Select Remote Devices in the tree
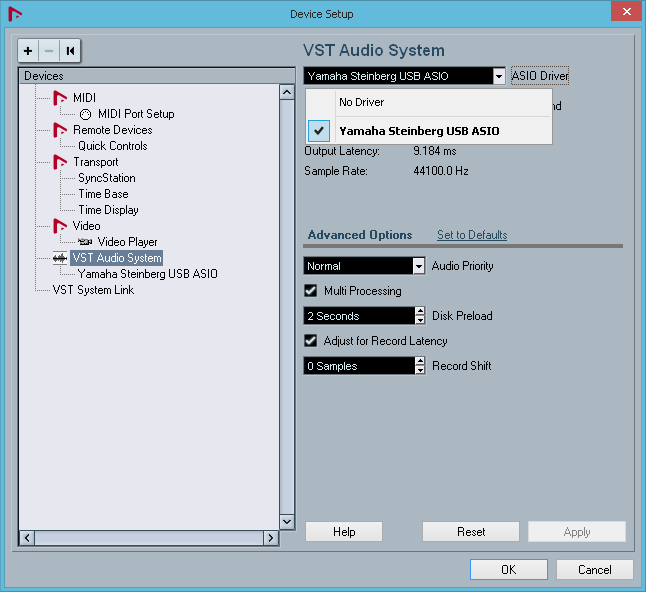This screenshot has height=592, width=646. point(112,130)
